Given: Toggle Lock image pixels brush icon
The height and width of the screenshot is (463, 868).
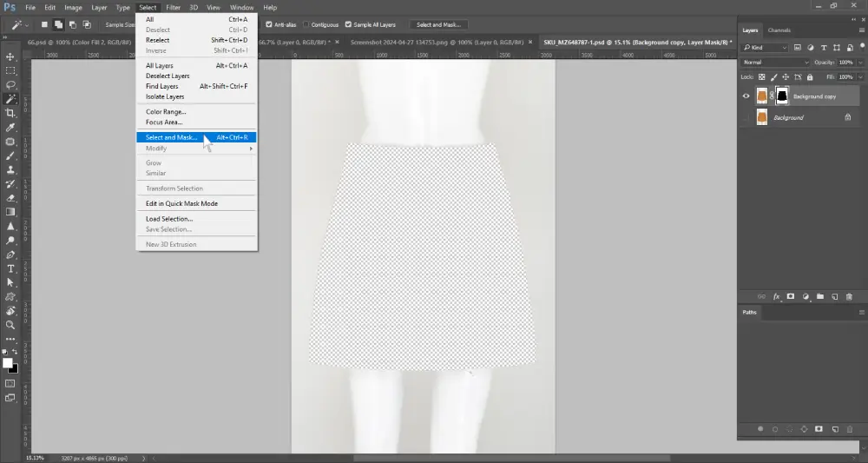Looking at the screenshot, I should 774,77.
